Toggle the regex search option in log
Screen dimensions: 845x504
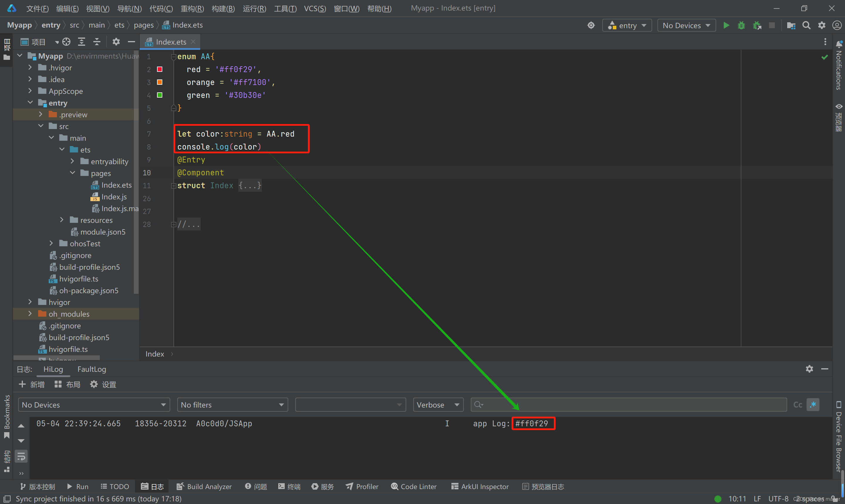pos(813,405)
